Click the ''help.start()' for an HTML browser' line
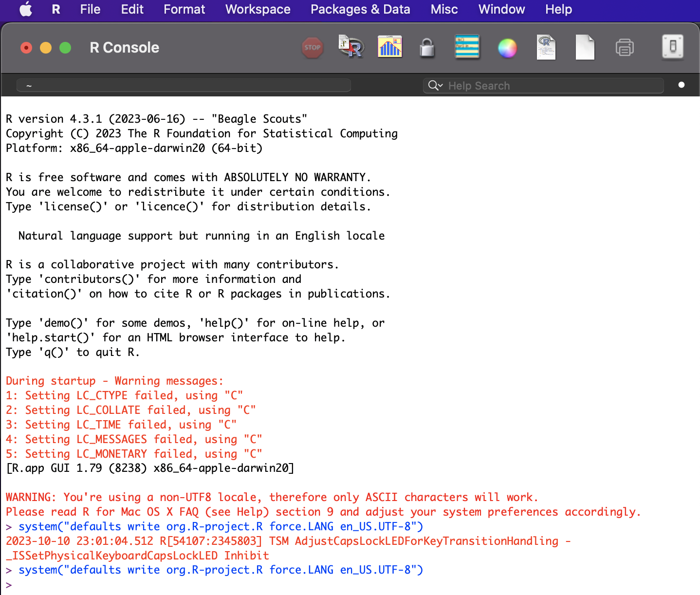 pos(176,337)
